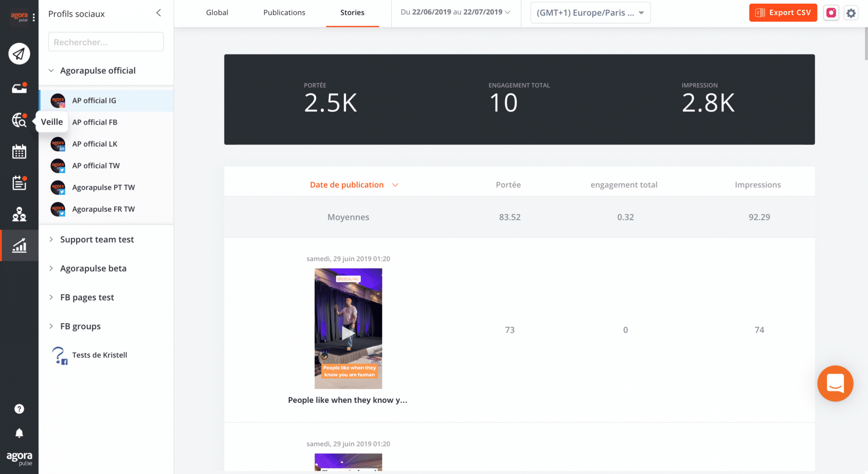
Task: Click the 83.52 average reach value
Action: pyautogui.click(x=509, y=217)
